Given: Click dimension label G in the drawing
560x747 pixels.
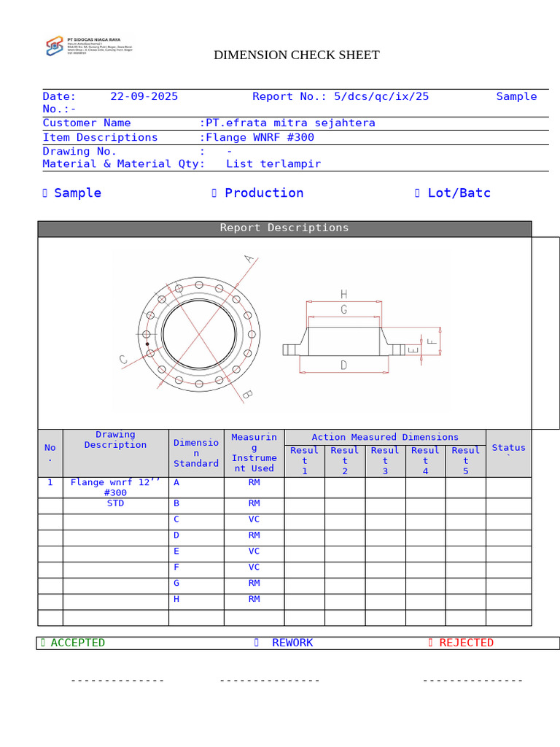Looking at the screenshot, I should coord(344,309).
